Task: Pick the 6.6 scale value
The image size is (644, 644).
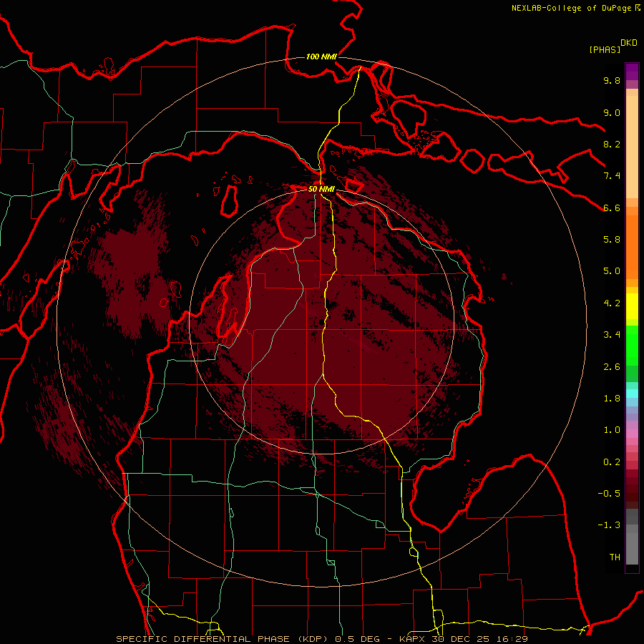Action: 612,208
